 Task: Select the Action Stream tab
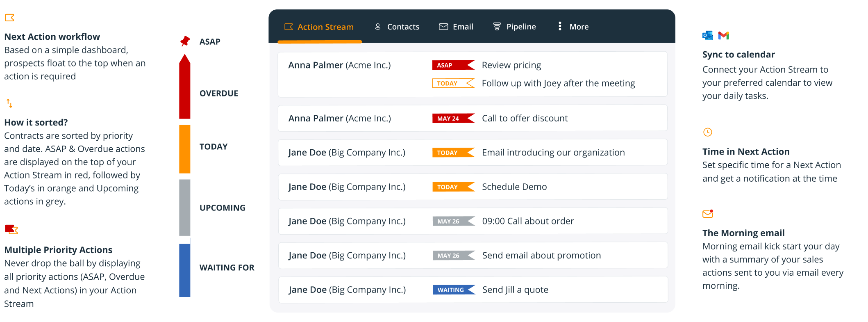[319, 27]
